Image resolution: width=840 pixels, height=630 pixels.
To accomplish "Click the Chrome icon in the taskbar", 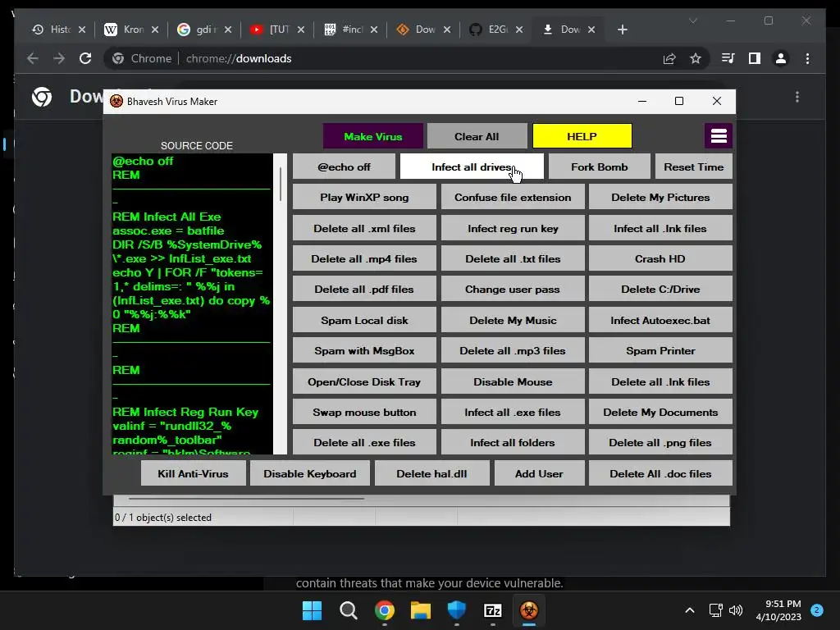I will [385, 610].
